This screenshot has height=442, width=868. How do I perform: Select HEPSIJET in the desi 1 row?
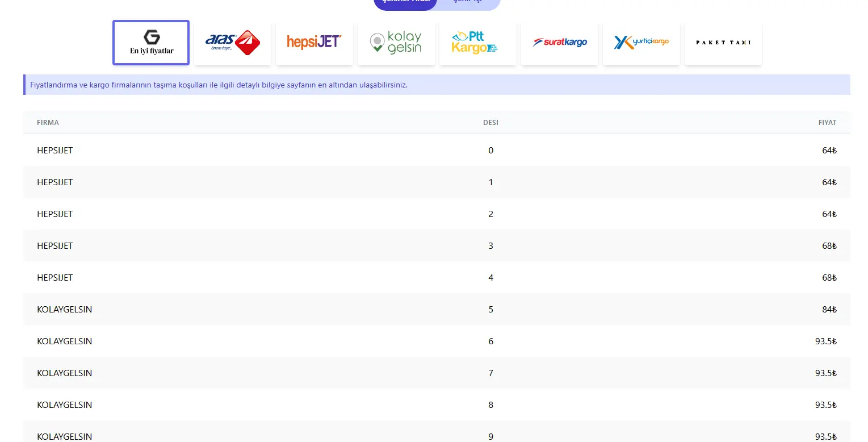(55, 182)
